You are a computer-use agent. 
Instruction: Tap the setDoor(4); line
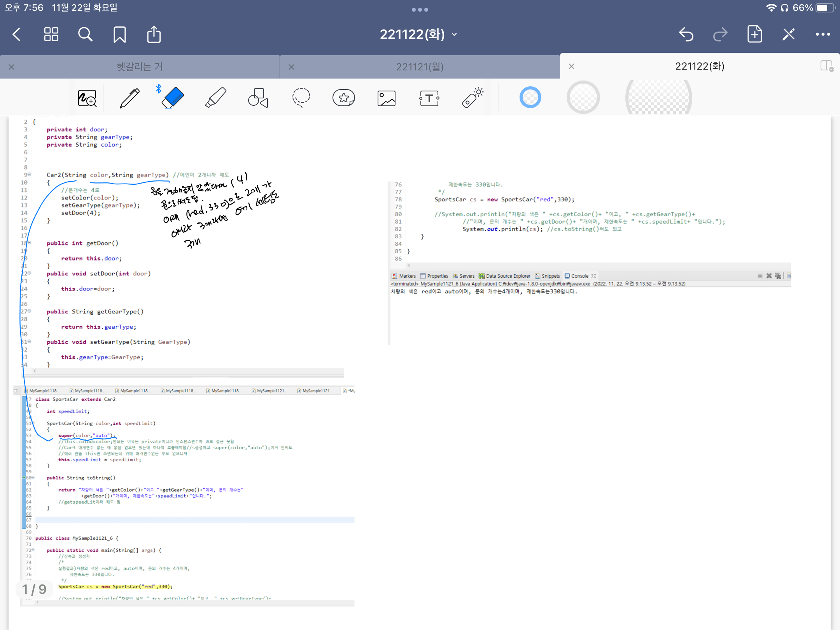pos(80,213)
